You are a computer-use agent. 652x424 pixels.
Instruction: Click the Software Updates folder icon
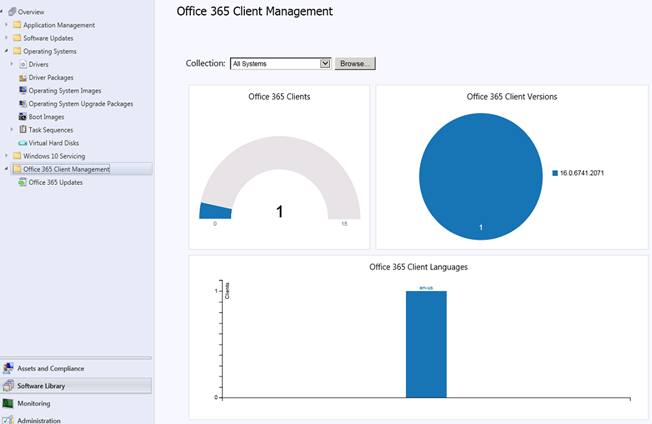pyautogui.click(x=17, y=38)
